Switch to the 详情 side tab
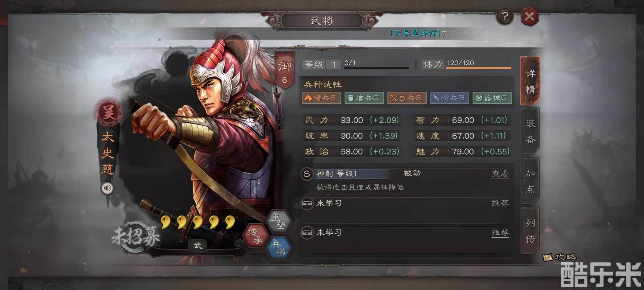644x290 pixels. pyautogui.click(x=530, y=81)
